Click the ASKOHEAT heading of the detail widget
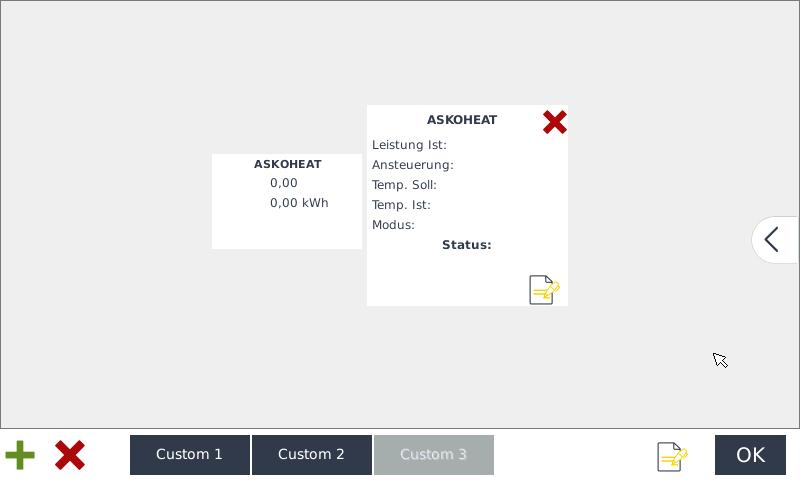The height and width of the screenshot is (480, 800). 462,120
